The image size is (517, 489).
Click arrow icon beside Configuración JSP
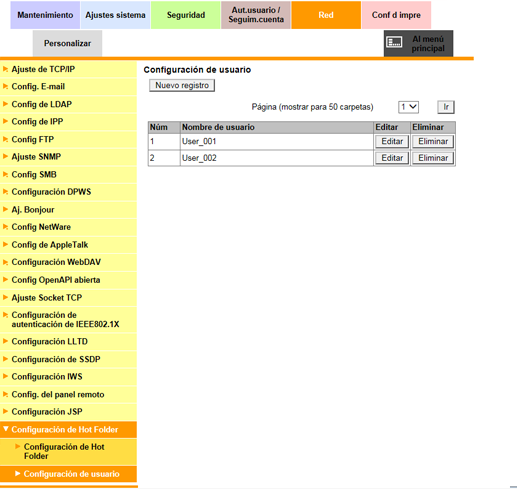5,411
